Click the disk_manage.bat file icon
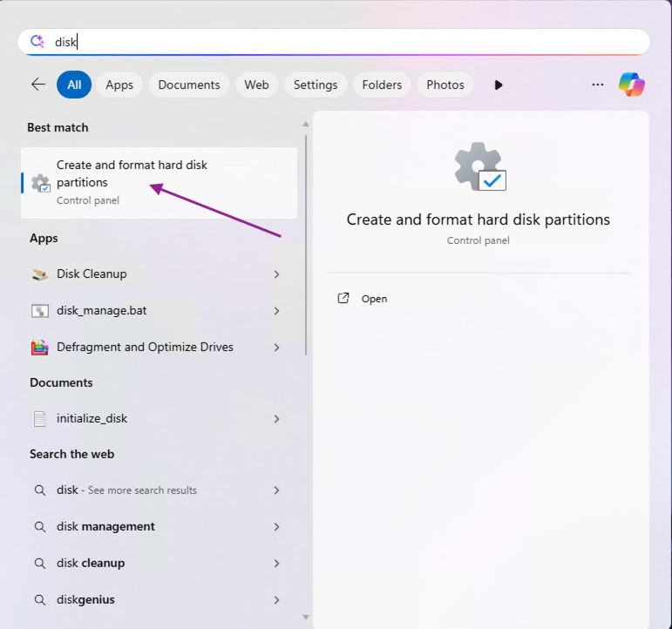The image size is (672, 629). [x=40, y=311]
